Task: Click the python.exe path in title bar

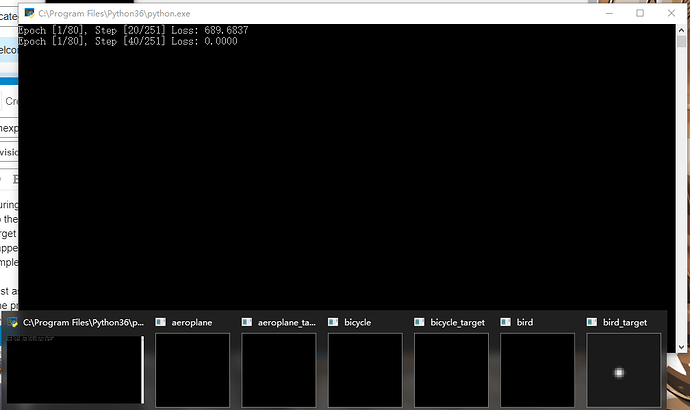Action: [113, 13]
